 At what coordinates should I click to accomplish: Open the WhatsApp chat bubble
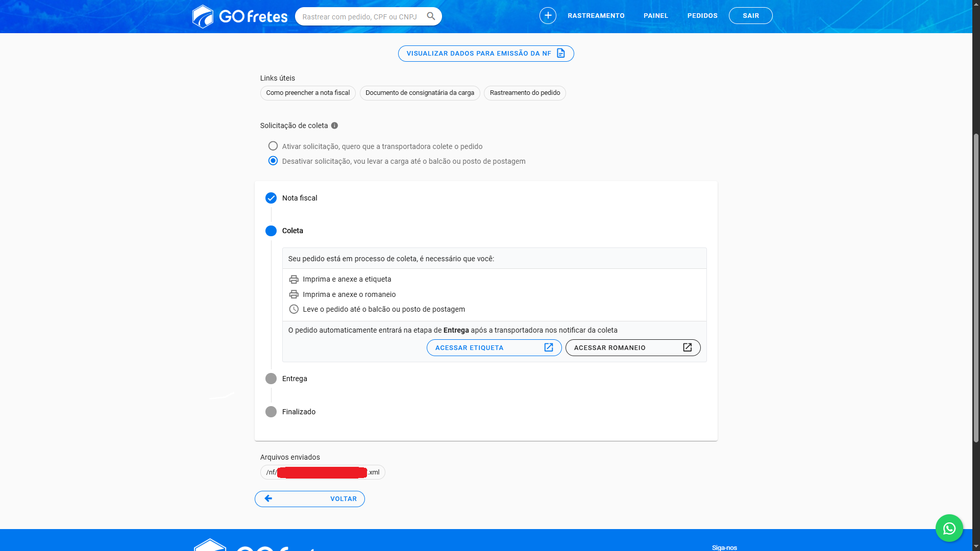pos(949,528)
